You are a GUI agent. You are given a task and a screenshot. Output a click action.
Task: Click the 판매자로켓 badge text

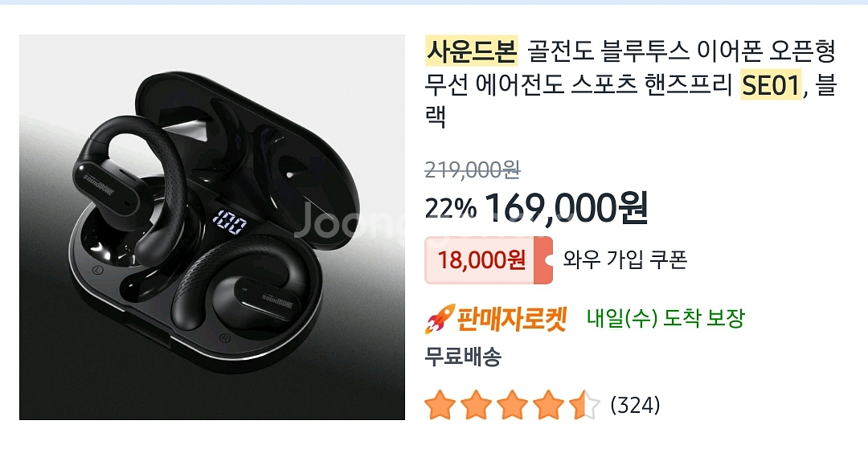coord(511,319)
